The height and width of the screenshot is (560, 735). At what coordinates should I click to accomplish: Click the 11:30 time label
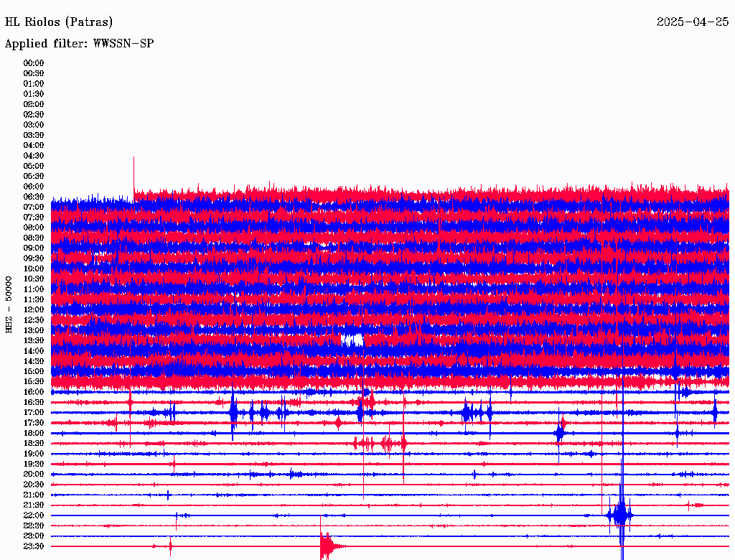coord(34,299)
